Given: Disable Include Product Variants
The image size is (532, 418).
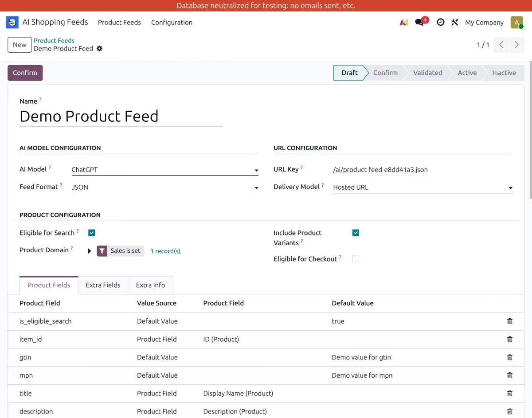Looking at the screenshot, I should [355, 232].
